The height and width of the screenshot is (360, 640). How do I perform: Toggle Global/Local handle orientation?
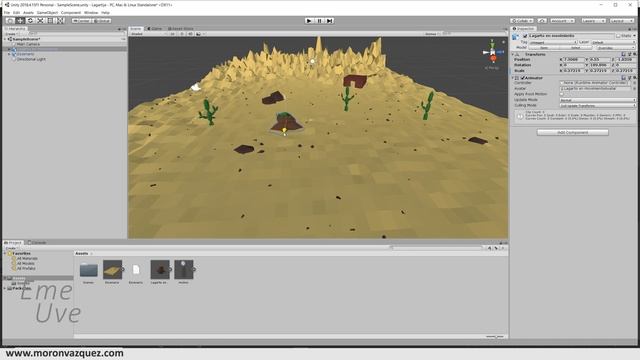click(x=102, y=20)
